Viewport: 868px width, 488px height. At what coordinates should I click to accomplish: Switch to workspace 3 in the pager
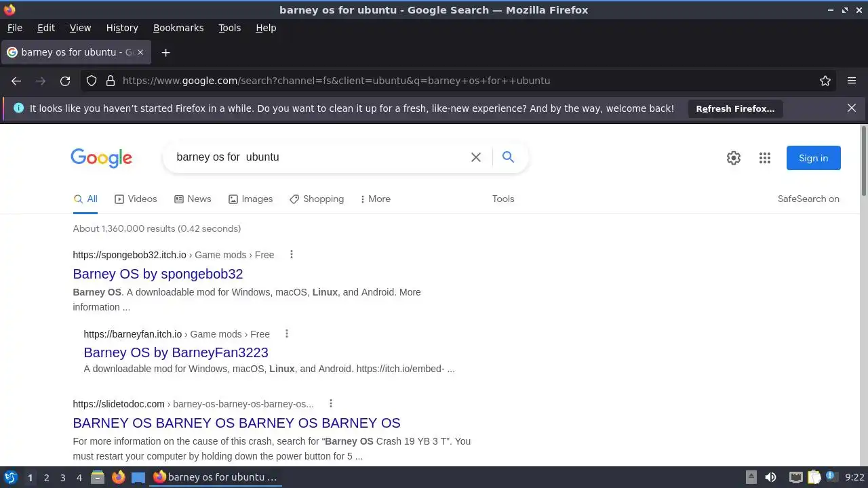tap(62, 477)
